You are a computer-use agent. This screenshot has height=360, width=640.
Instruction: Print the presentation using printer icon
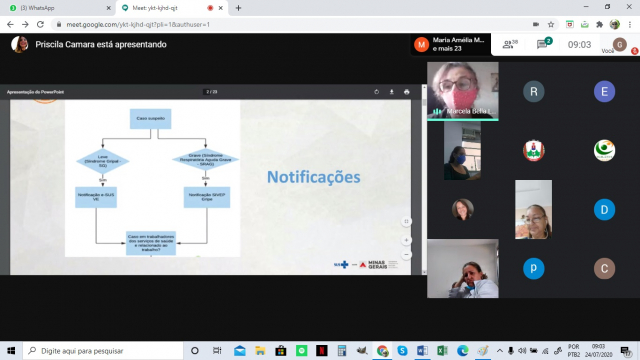(x=407, y=92)
